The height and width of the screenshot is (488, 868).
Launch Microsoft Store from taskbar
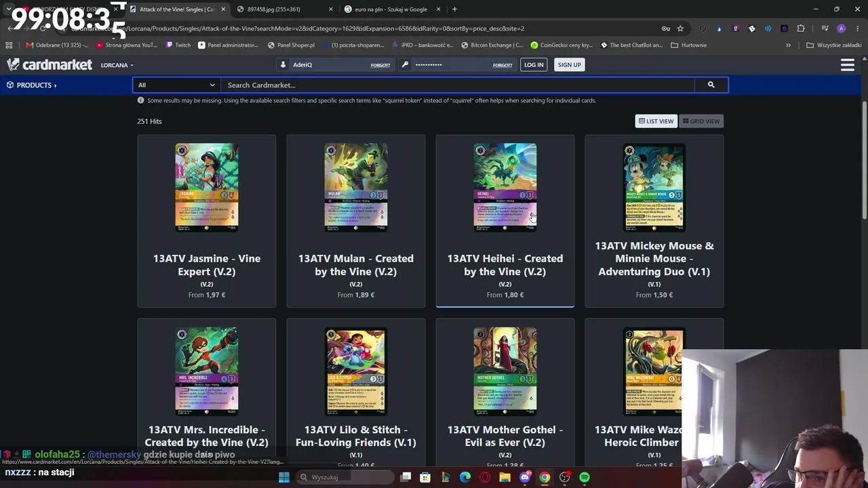(425, 477)
